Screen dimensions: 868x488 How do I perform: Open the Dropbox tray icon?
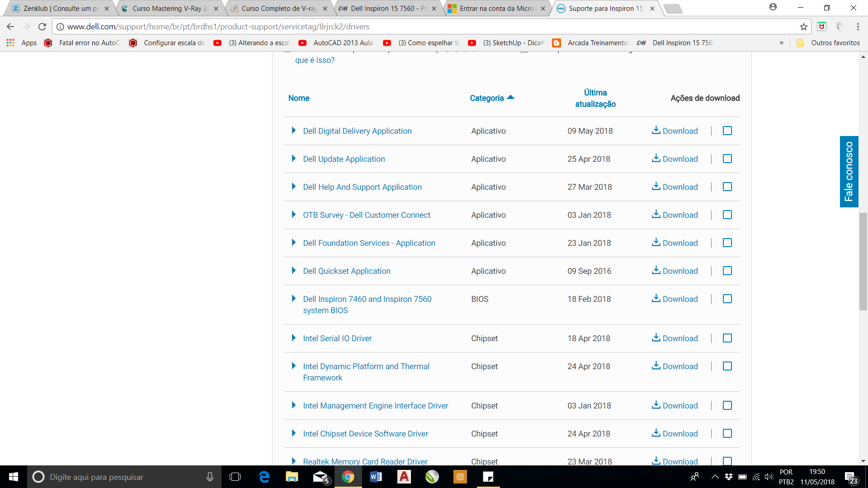pos(728,477)
